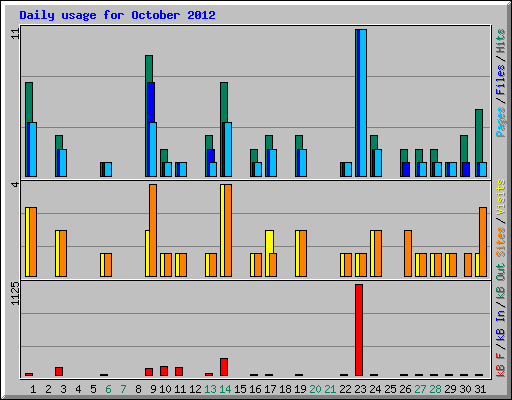This screenshot has height=400, width=512.
Task: Click the orange sites bar for day 14
Action: point(228,230)
